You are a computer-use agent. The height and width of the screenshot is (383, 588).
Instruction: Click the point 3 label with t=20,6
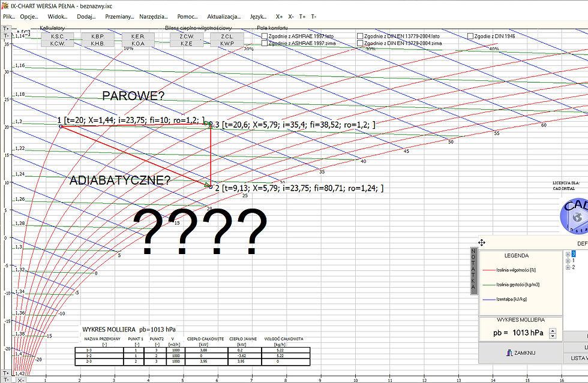295,125
